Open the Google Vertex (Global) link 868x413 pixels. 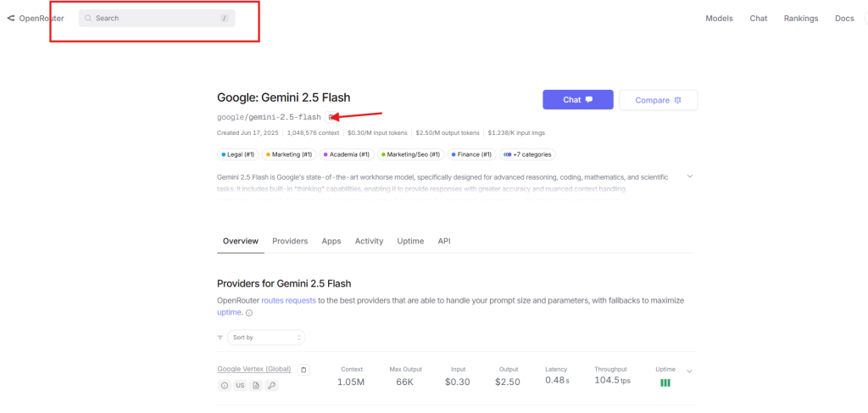(x=254, y=369)
